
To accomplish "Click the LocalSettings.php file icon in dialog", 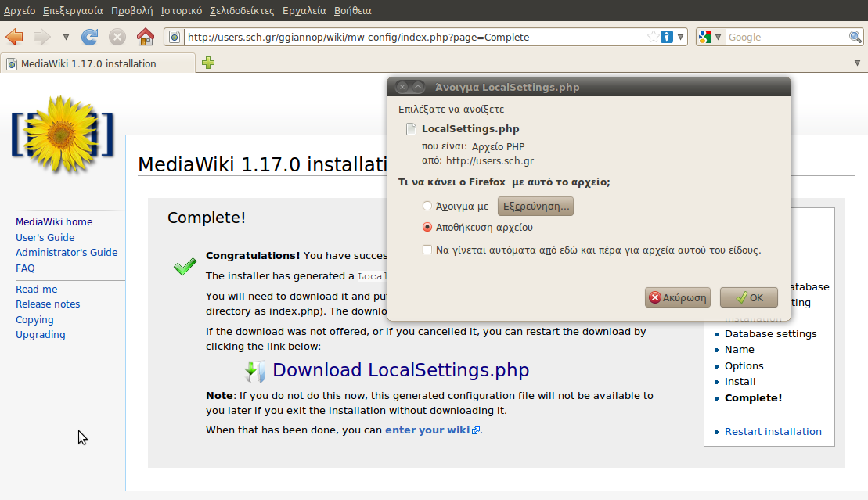I will (x=412, y=129).
